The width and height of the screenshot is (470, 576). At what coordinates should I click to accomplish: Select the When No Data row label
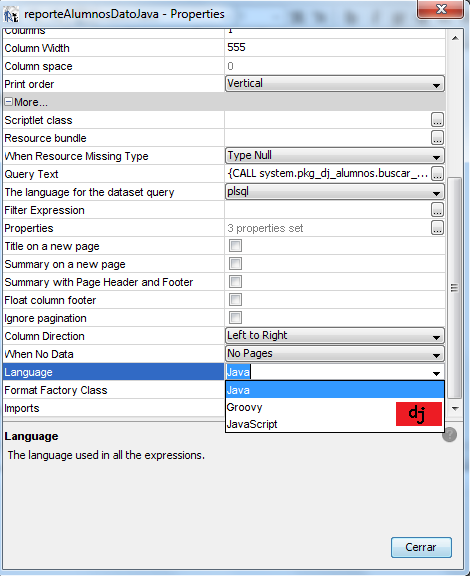(39, 354)
